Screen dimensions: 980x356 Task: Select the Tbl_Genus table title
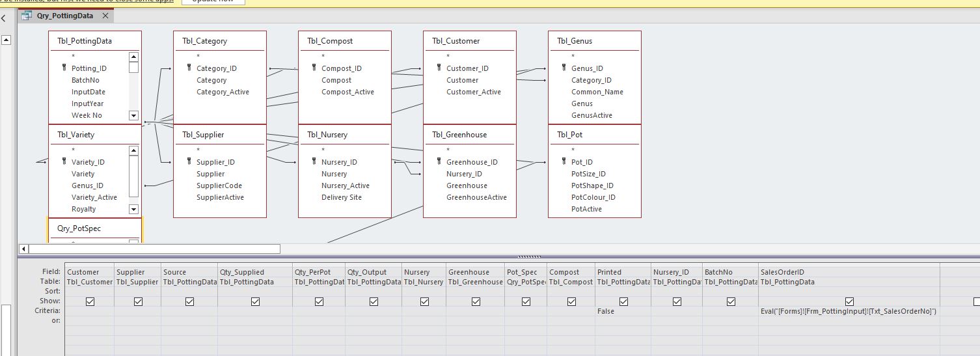pos(575,41)
